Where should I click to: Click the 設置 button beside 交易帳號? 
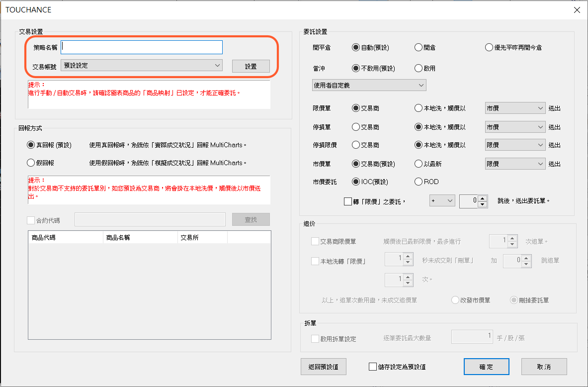[251, 66]
